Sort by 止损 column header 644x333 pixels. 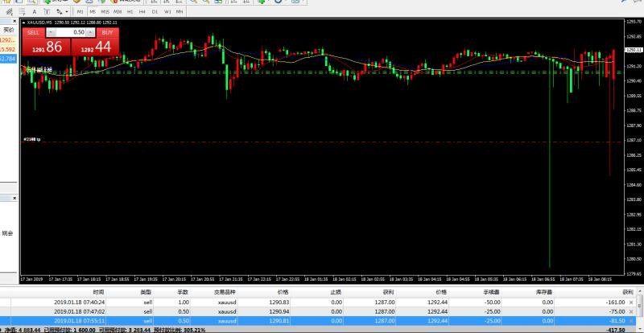pyautogui.click(x=336, y=292)
